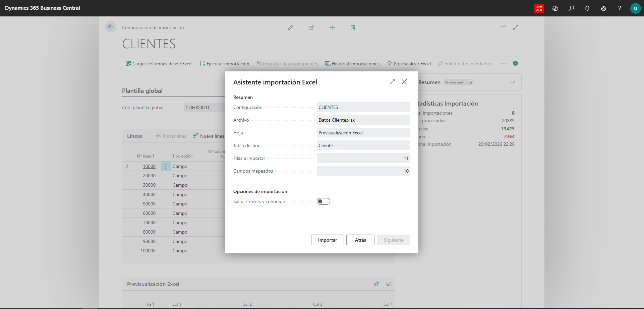Click the Atrás button

pos(360,240)
